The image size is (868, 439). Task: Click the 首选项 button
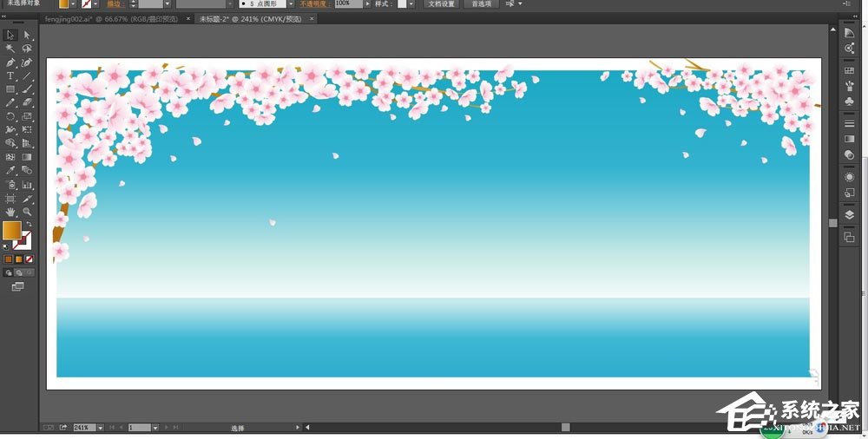(479, 4)
